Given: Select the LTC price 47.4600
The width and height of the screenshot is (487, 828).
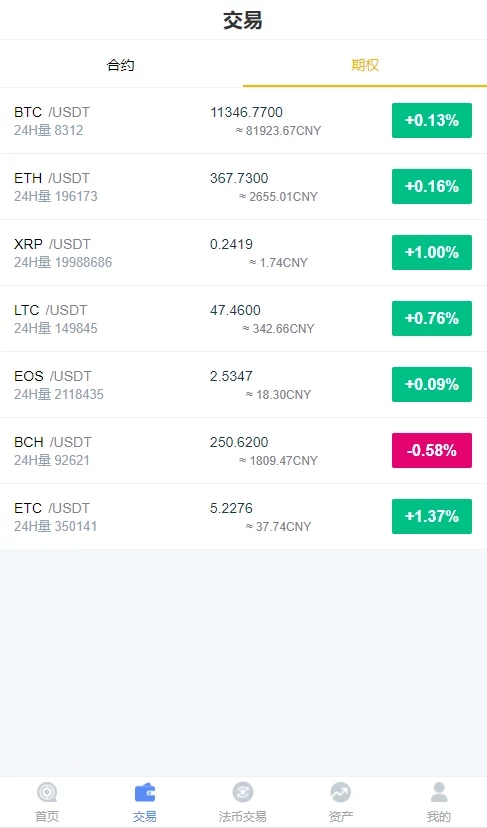Looking at the screenshot, I should click(235, 310).
